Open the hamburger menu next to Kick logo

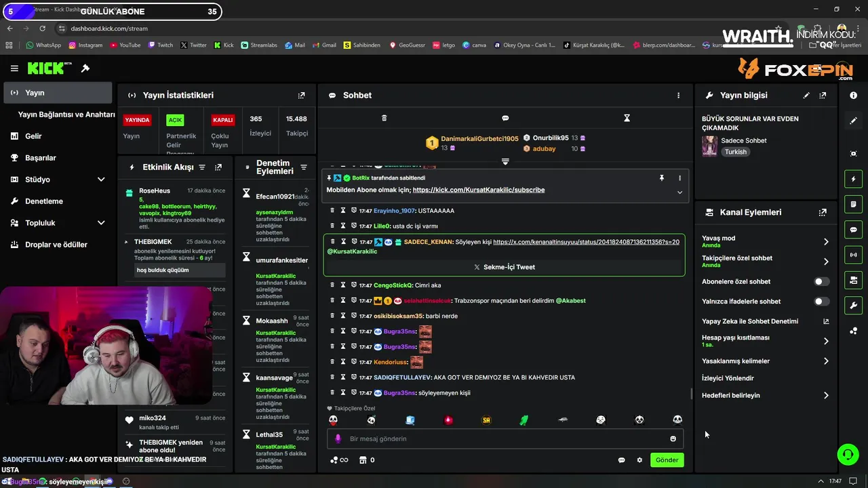[14, 68]
